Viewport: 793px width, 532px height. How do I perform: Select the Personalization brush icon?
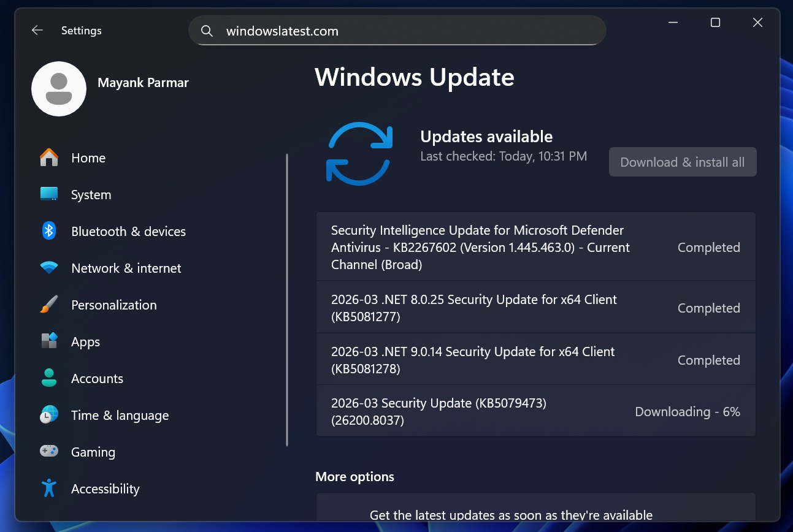50,305
